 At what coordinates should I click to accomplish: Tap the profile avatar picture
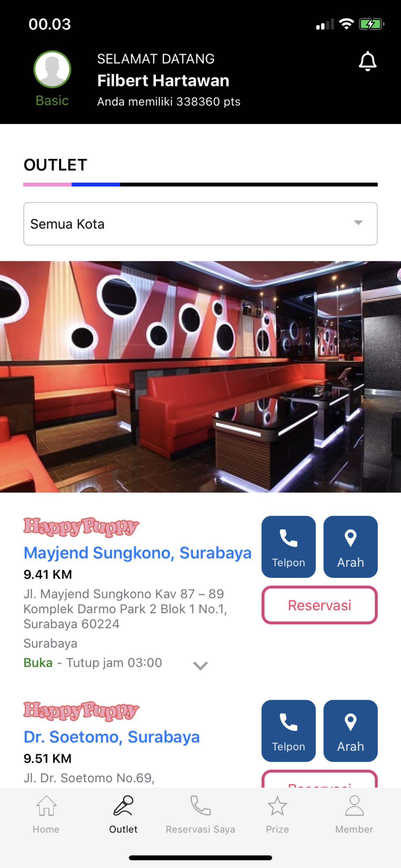click(52, 69)
